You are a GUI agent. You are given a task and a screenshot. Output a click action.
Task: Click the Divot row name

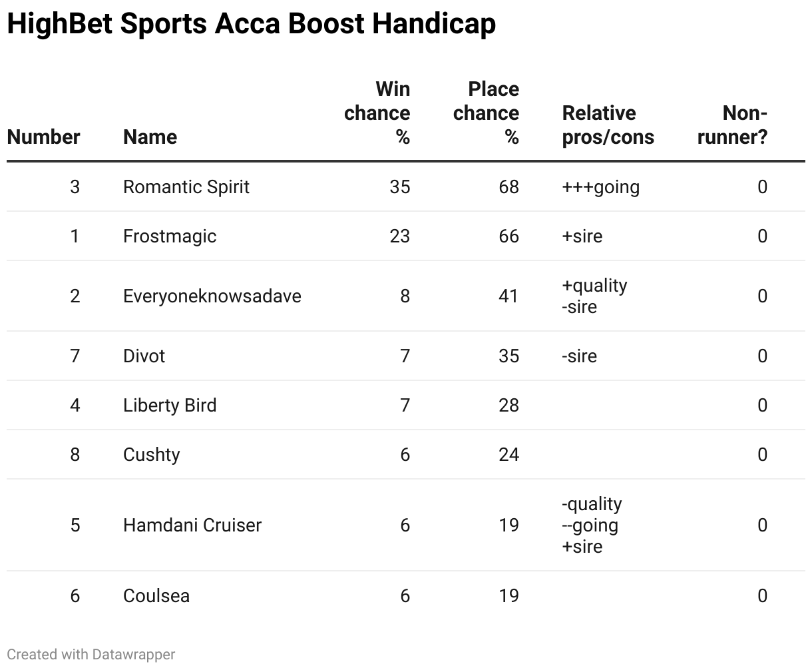pyautogui.click(x=144, y=356)
